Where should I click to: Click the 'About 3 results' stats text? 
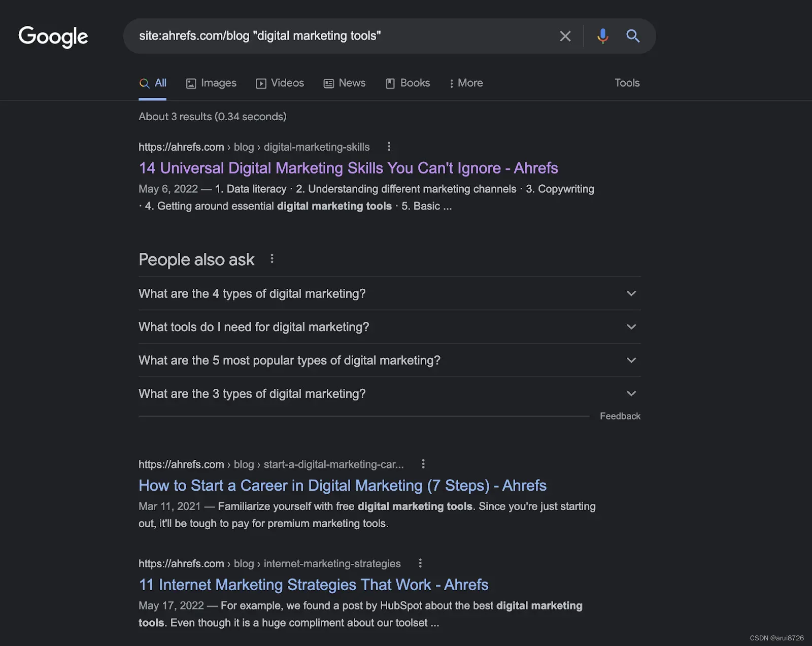click(213, 117)
